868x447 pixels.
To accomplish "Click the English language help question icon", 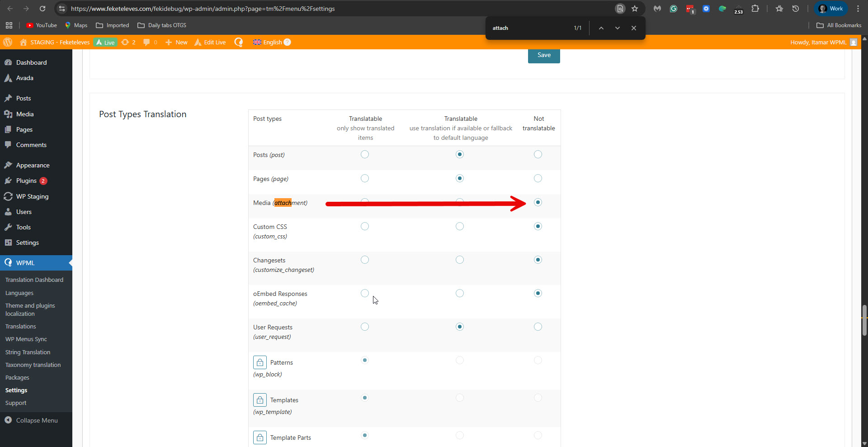I will tap(287, 42).
